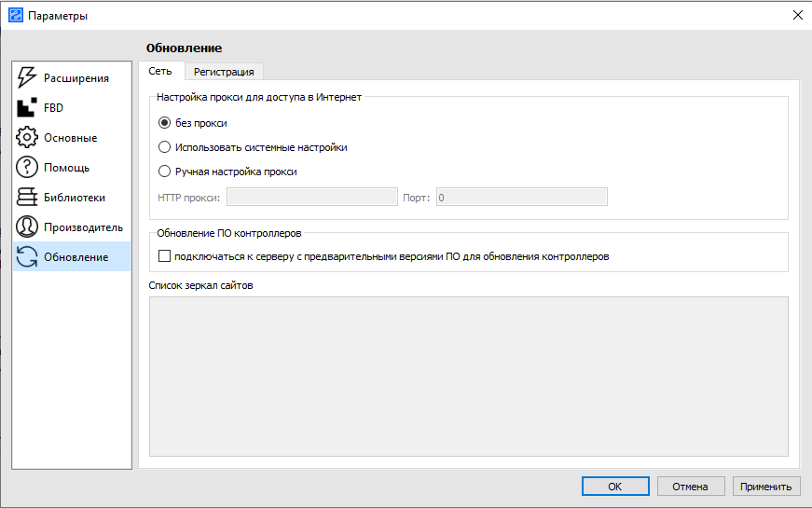Viewport: 812px width, 508px height.
Task: Click the Применить button
Action: pyautogui.click(x=766, y=487)
